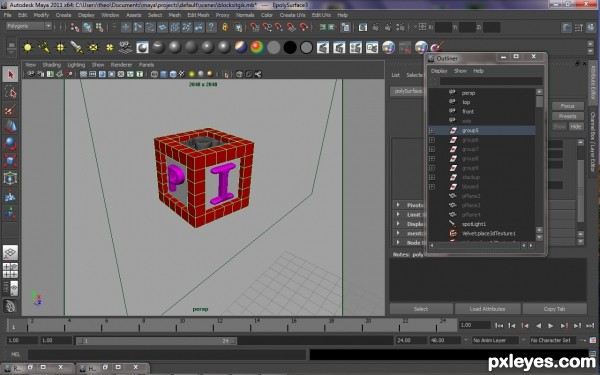Select by hierarchy mode icon
Image resolution: width=600 pixels, height=375 pixels.
[x=75, y=27]
